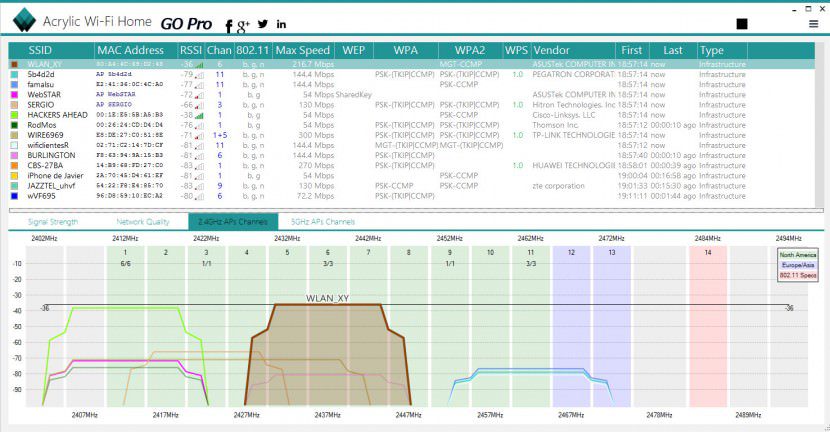Open the Google Plus icon link
The width and height of the screenshot is (830, 432).
click(243, 24)
